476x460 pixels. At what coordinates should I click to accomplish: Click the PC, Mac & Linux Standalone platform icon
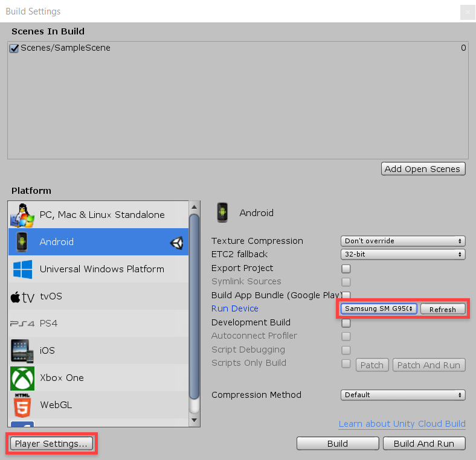click(22, 215)
